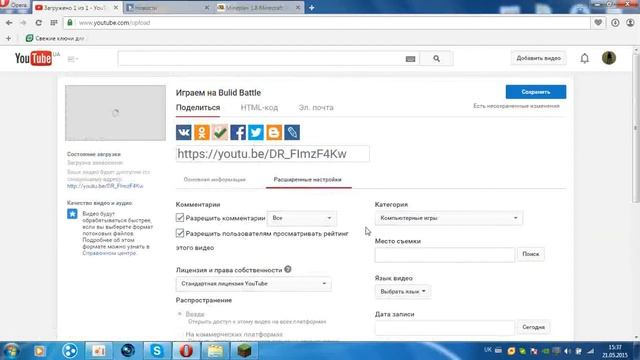Open the Свежие ключи bookmark
The height and width of the screenshot is (360, 640).
click(56, 38)
